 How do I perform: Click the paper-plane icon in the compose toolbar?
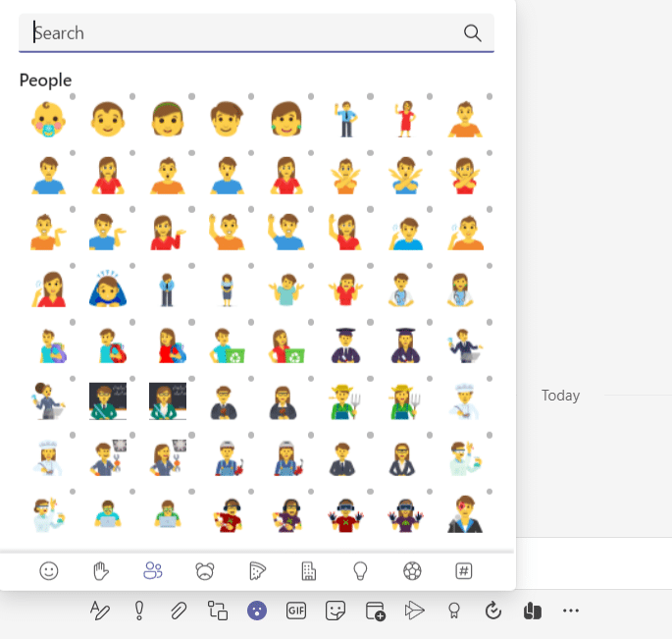point(414,611)
